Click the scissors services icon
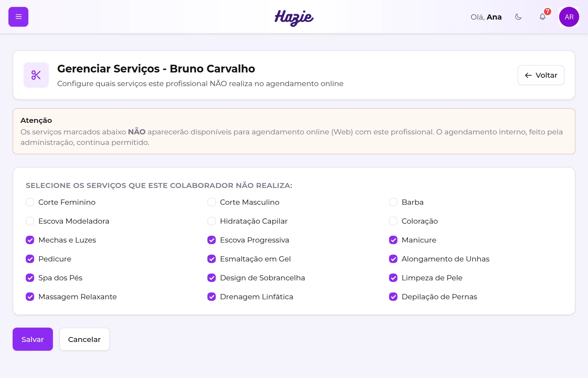 [x=36, y=75]
